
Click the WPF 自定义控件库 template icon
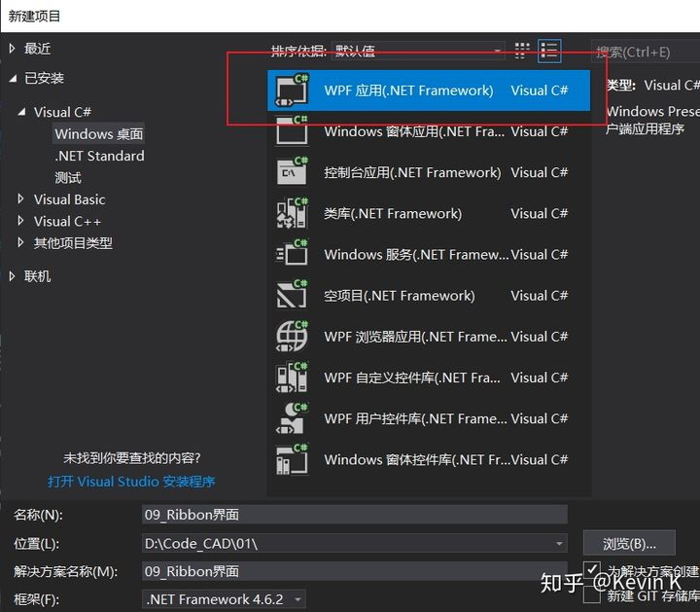point(292,378)
